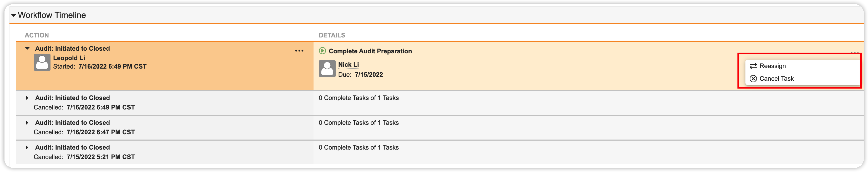Collapse the active Audit: Initiated to Closed row

(x=28, y=49)
